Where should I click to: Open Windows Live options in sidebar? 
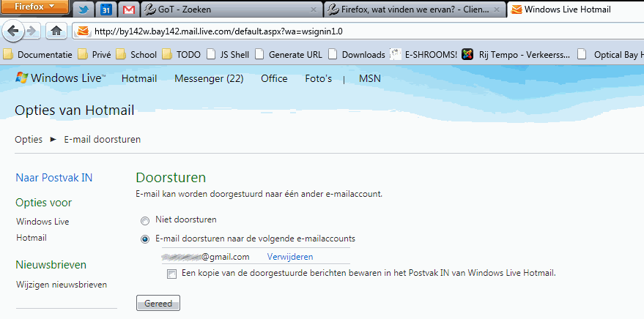click(42, 222)
